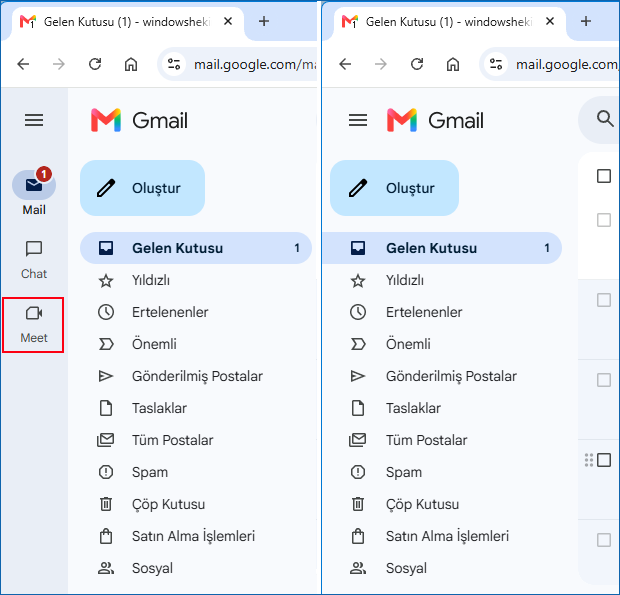620x595 pixels.
Task: Open Gelen Kutusu folder in left window
Action: point(196,248)
